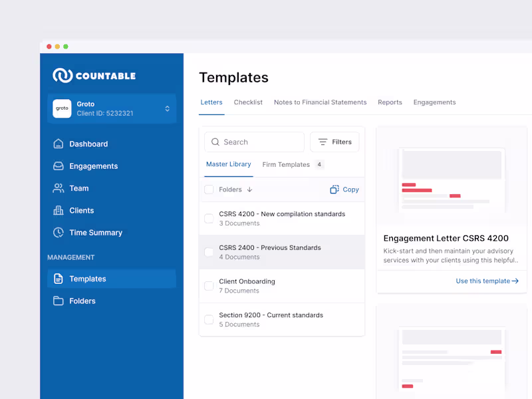Image resolution: width=532 pixels, height=399 pixels.
Task: Select the Templates icon under Management
Action: [60, 279]
